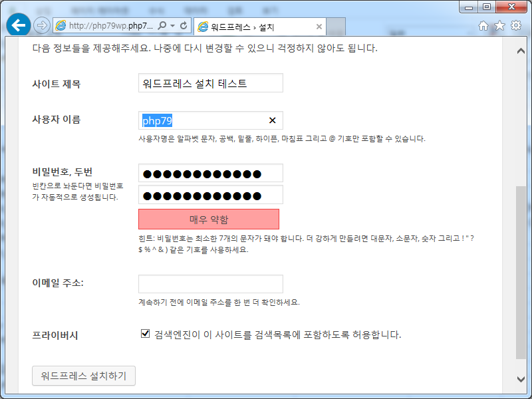Click the scrollbar up arrow

(x=521, y=51)
